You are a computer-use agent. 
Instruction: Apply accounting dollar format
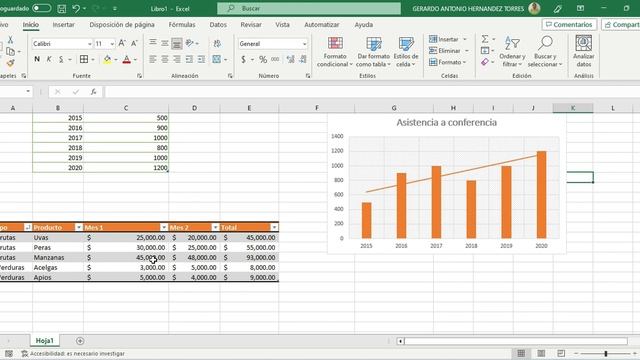[x=243, y=60]
